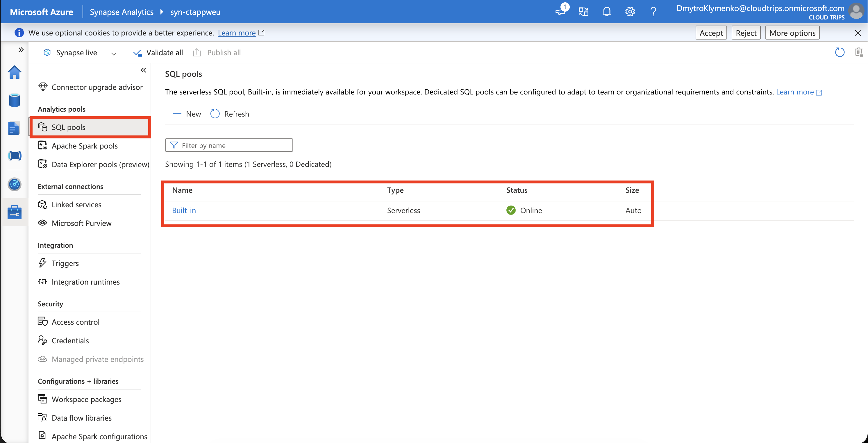Click the syn-ctappweu workspace name
Screen dimensions: 868x443
[195, 12]
